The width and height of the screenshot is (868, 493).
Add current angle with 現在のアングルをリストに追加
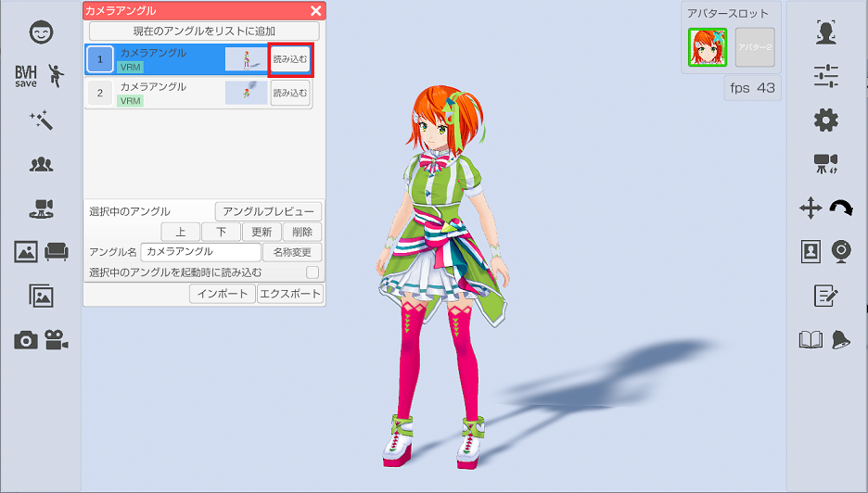(x=204, y=31)
